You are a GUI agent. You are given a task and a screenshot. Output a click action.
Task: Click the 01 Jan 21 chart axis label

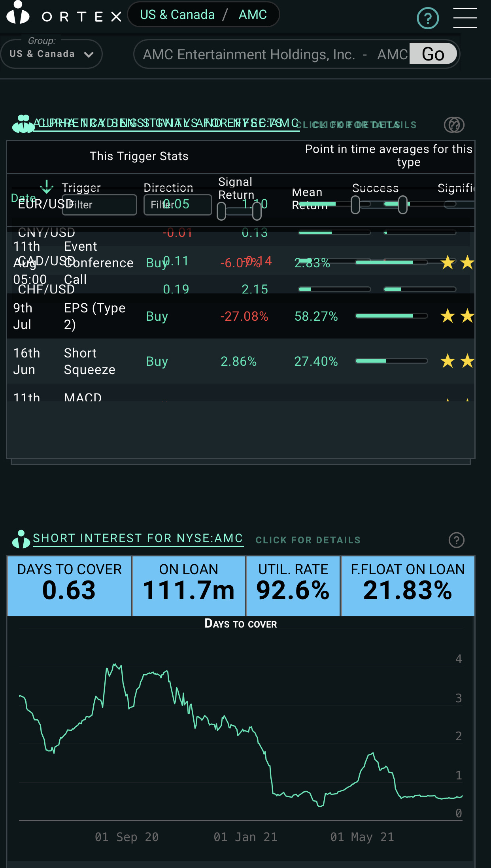[245, 837]
